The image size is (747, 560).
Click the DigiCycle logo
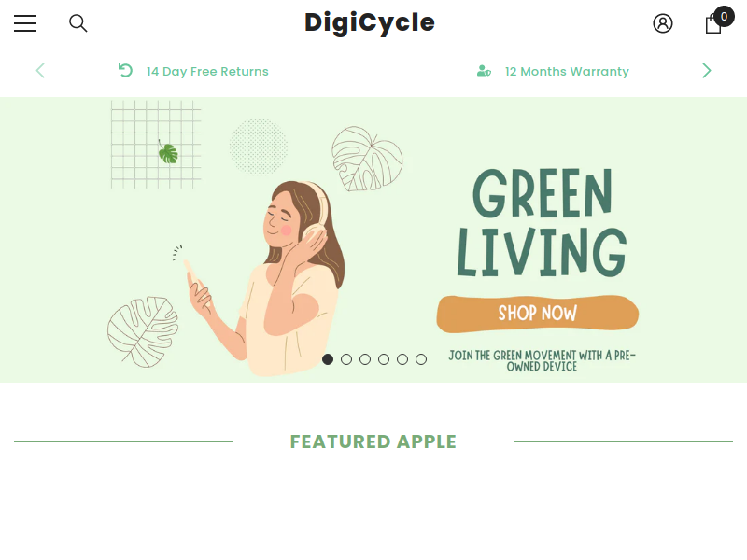370,23
